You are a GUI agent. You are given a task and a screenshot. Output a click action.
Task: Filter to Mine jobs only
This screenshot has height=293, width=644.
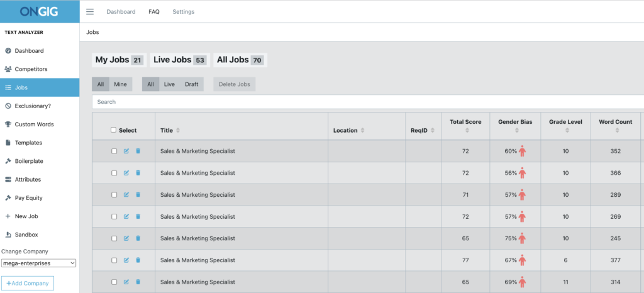tap(120, 84)
